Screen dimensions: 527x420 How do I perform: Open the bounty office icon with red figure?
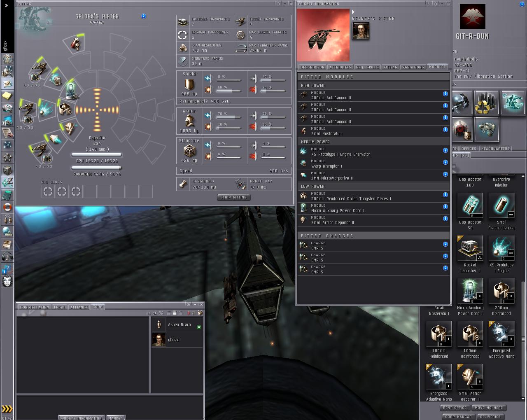point(463,129)
